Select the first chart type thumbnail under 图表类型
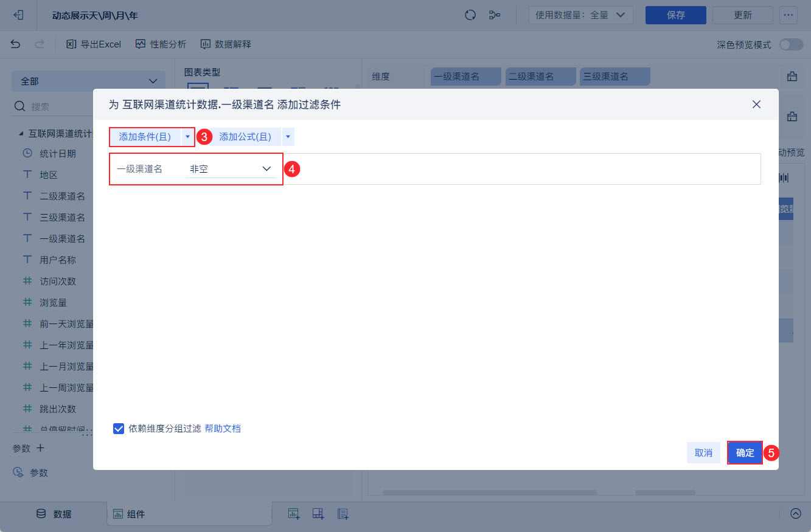Image resolution: width=811 pixels, height=532 pixels. (198, 87)
